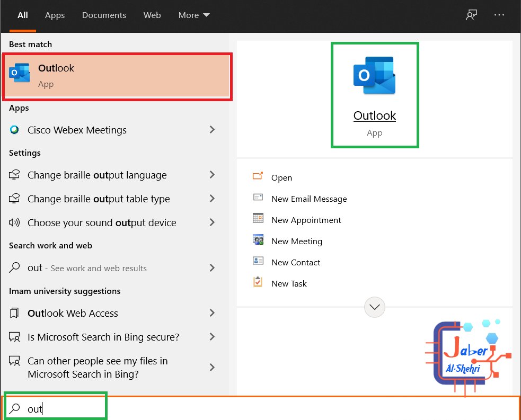Click icon beside Can other people see my files

point(14,361)
